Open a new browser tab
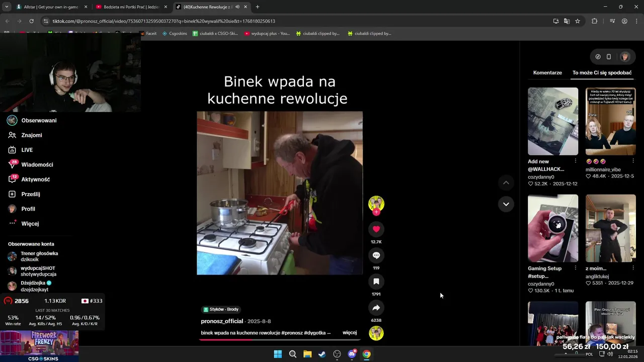644x362 pixels. pyautogui.click(x=258, y=7)
